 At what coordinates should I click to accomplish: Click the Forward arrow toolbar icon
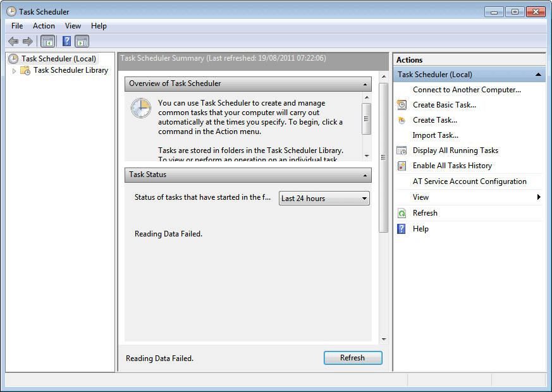[x=27, y=42]
